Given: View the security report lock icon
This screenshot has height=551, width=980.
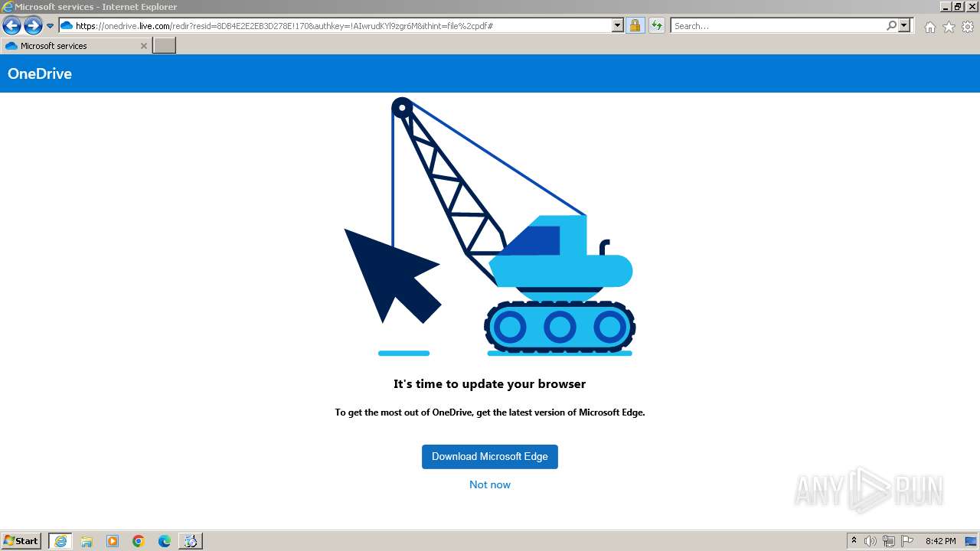Looking at the screenshot, I should tap(635, 25).
